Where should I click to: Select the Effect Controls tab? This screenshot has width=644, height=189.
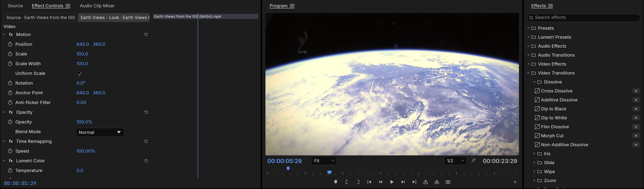(x=47, y=6)
